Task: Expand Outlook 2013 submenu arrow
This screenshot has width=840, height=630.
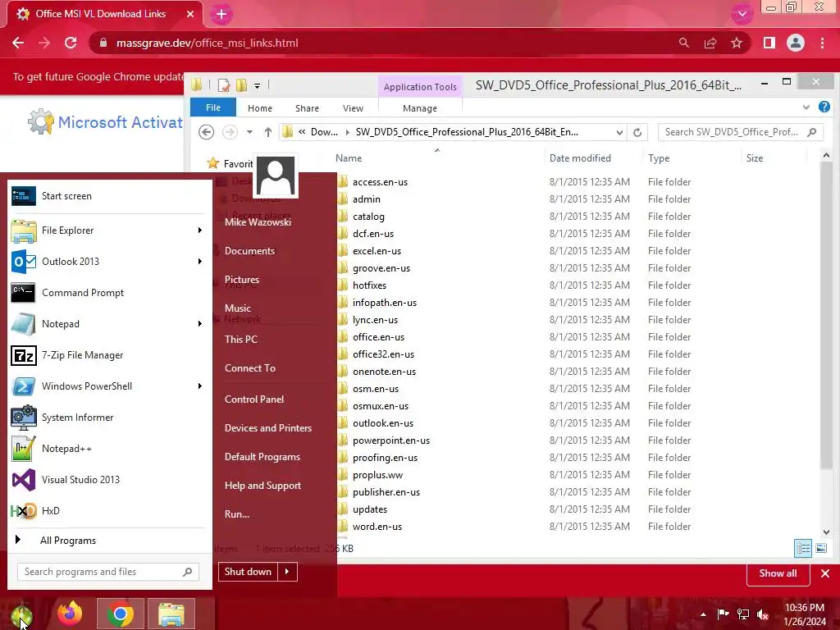Action: [199, 262]
